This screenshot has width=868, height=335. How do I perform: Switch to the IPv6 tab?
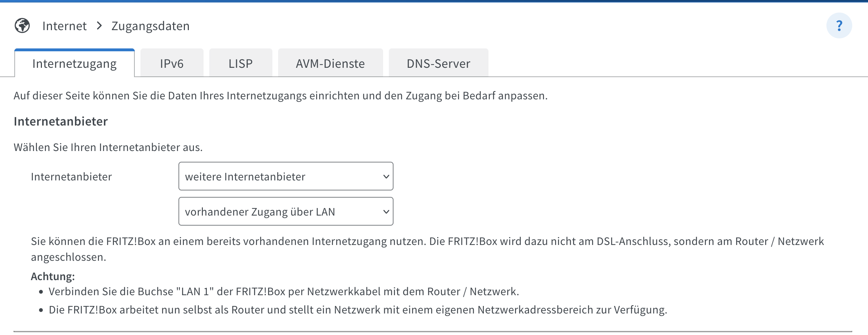[172, 63]
